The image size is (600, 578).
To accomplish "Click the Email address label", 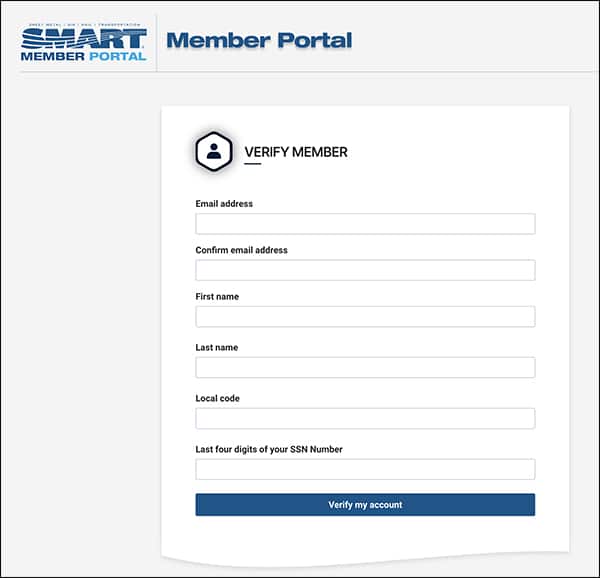I will coord(224,204).
